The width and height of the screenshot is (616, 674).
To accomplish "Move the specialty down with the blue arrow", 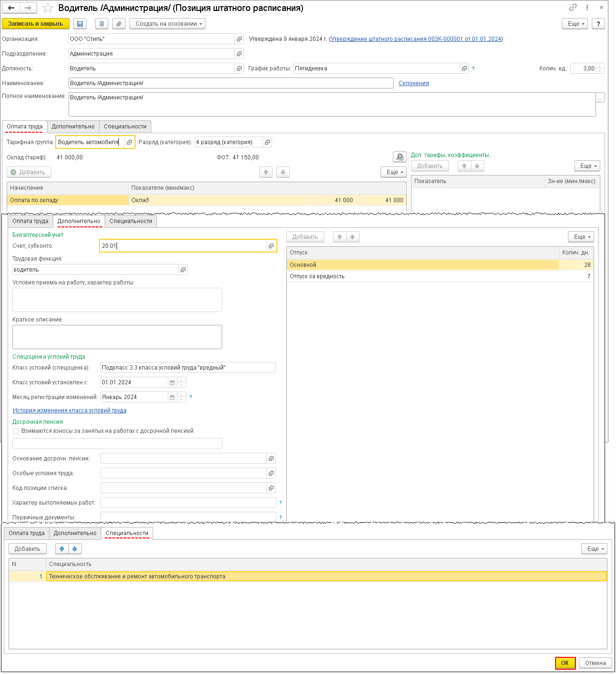I will pos(75,549).
